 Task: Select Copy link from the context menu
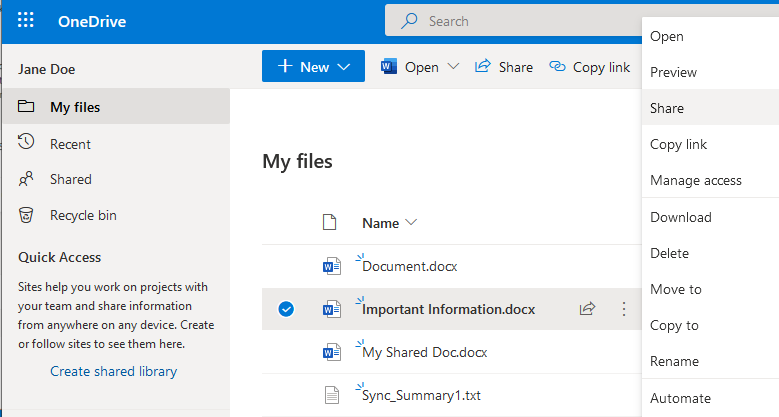tap(710, 144)
